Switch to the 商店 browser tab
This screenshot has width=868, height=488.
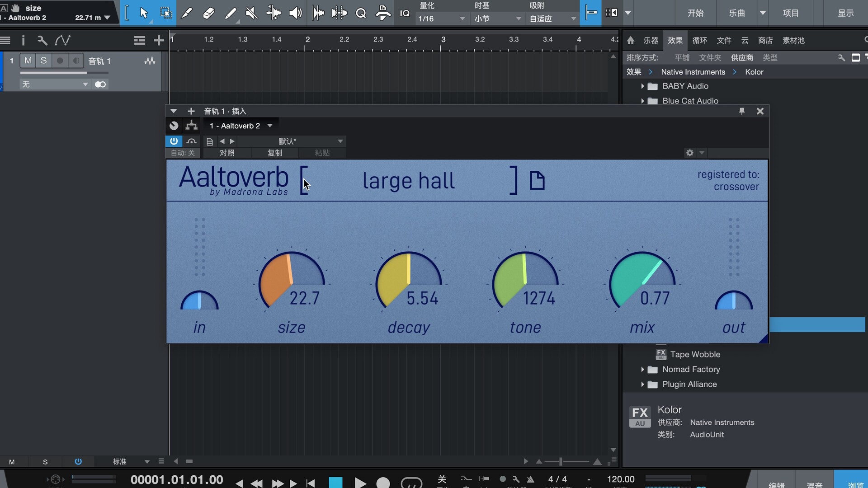pyautogui.click(x=765, y=41)
